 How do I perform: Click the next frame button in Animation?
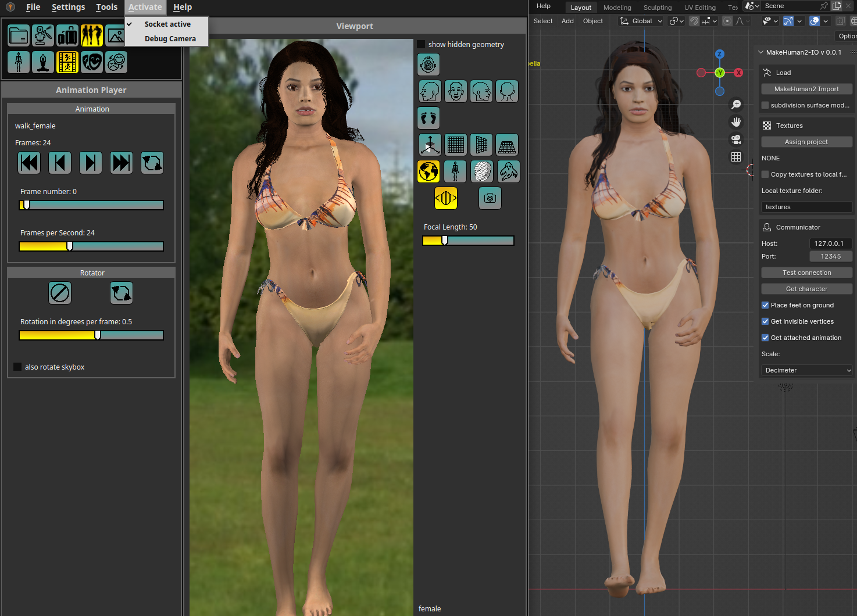(x=90, y=163)
